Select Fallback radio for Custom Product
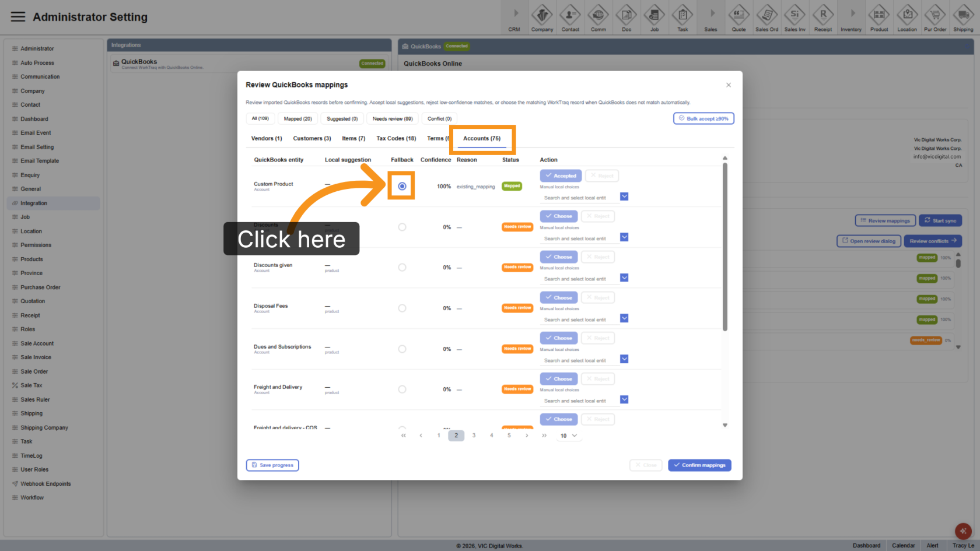Image resolution: width=980 pixels, height=551 pixels. (x=402, y=186)
